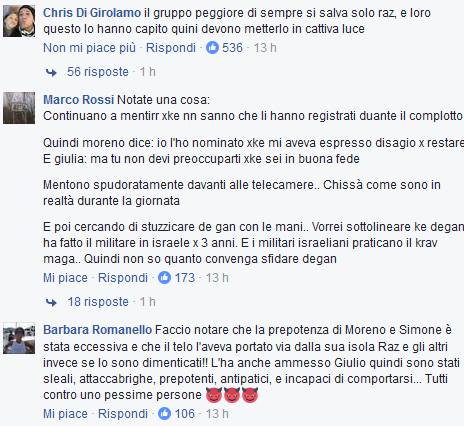Click the 13 h timestamp on Marco's comment

point(217,278)
